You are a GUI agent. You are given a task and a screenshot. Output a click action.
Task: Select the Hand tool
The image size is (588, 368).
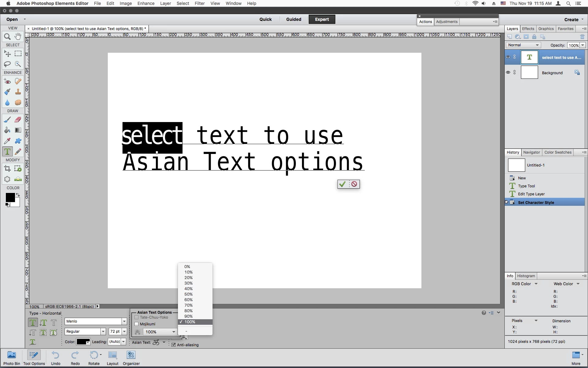[18, 37]
